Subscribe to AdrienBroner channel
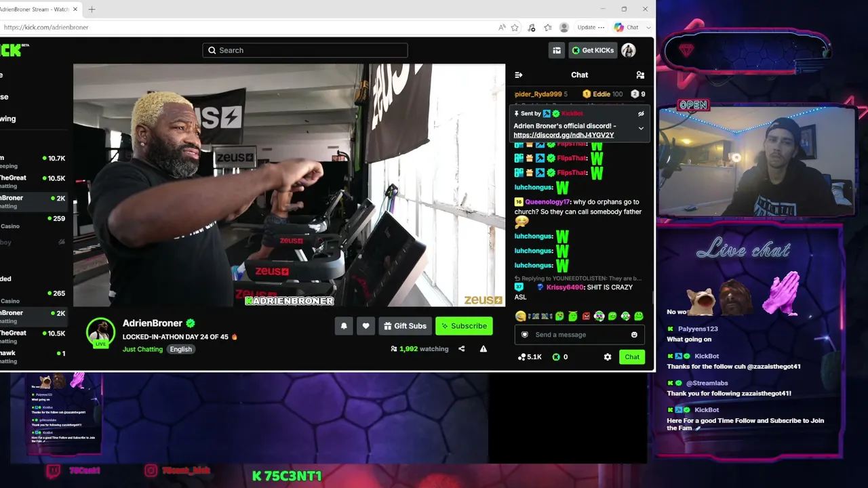The image size is (868, 488). pos(464,326)
